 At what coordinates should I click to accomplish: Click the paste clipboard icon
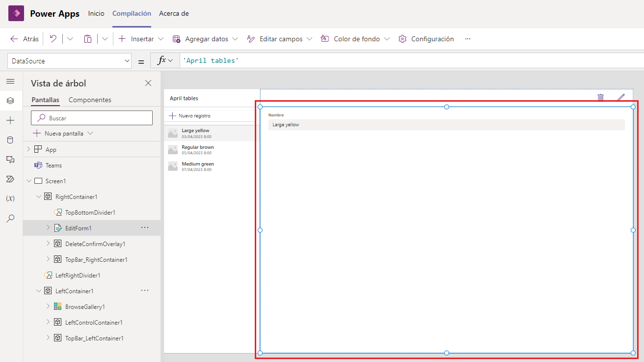pyautogui.click(x=88, y=39)
